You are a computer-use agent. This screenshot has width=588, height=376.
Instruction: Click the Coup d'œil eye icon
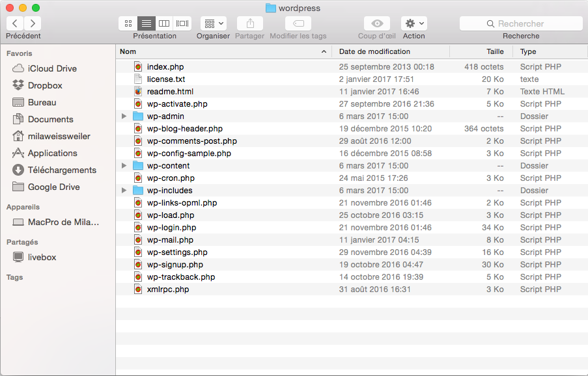377,23
